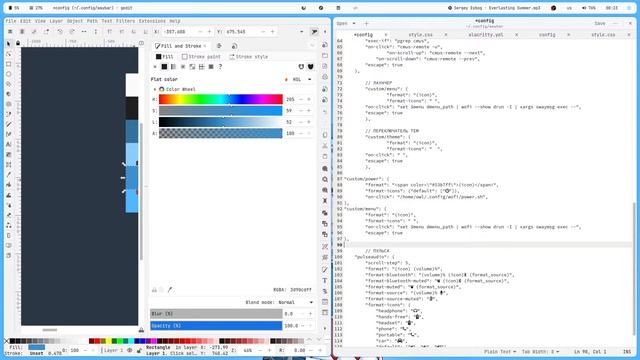Image resolution: width=640 pixels, height=360 pixels.
Task: Toggle the canvas lock guides icon
Action: 18,43
